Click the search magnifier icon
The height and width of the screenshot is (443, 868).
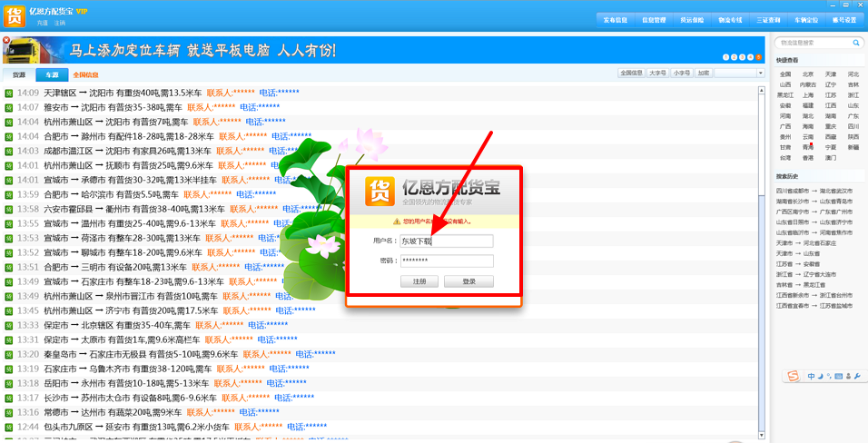[856, 43]
